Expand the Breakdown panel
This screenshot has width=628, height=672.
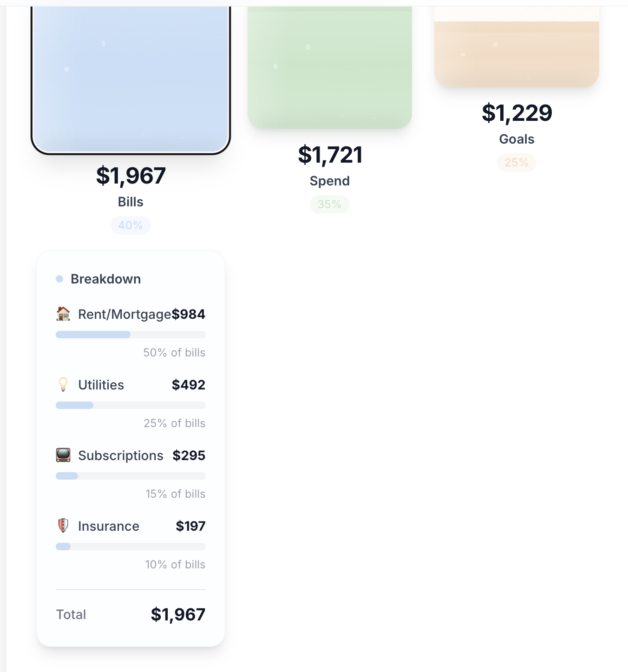[x=105, y=278]
